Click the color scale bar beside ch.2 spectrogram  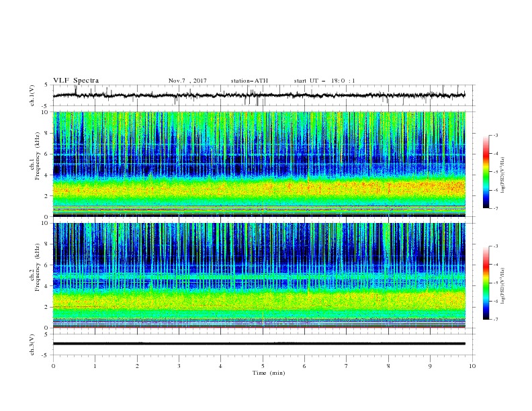coord(486,283)
